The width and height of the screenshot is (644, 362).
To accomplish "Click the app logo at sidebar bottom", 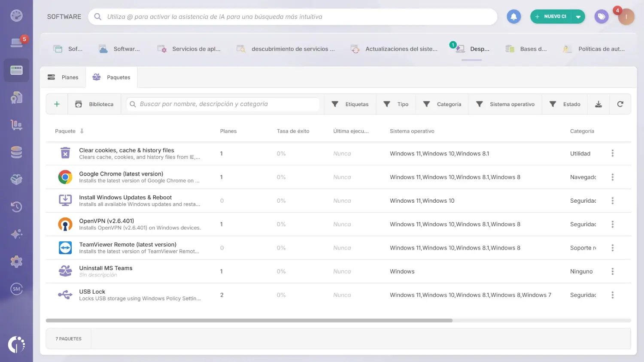I will click(x=16, y=344).
